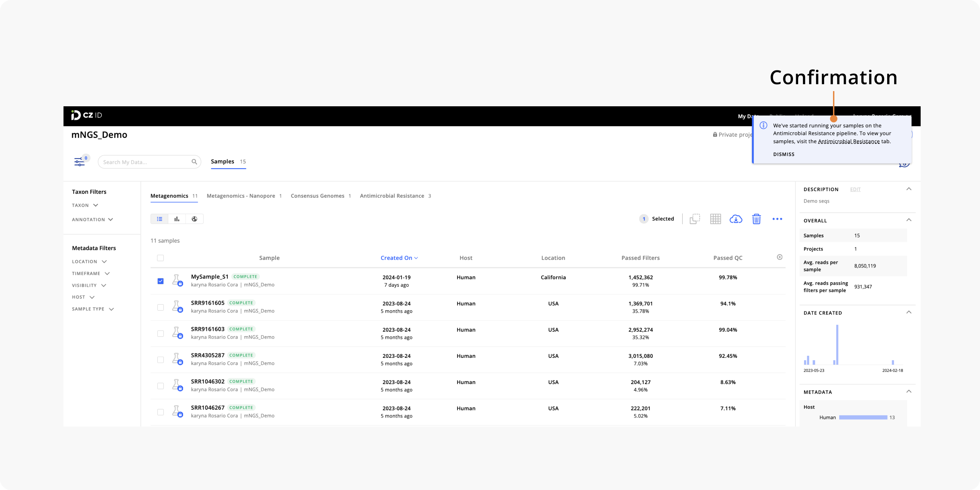Switch to bar chart plot view icon
980x490 pixels.
[x=177, y=219]
